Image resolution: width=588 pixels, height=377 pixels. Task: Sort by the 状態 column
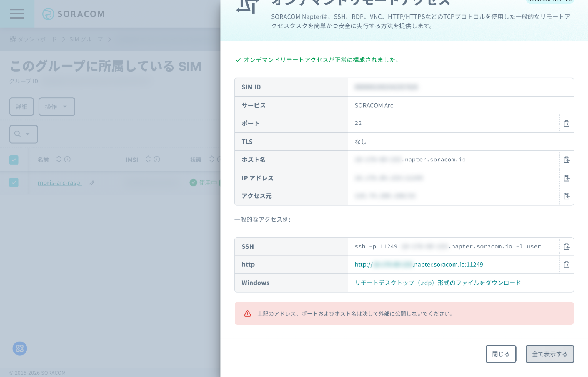coord(211,159)
